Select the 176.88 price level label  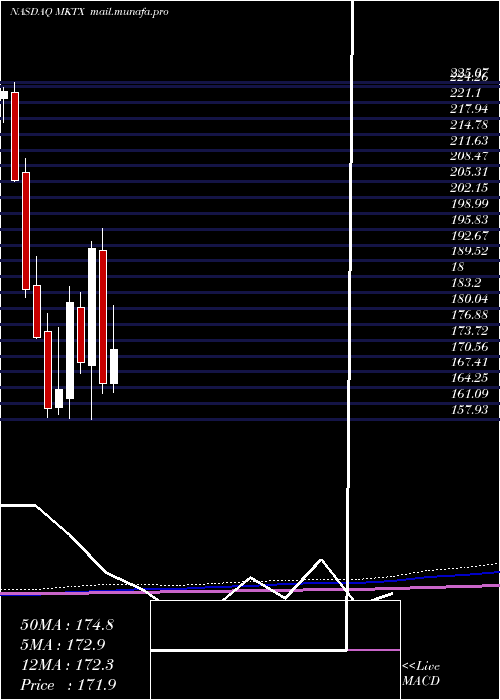[470, 315]
